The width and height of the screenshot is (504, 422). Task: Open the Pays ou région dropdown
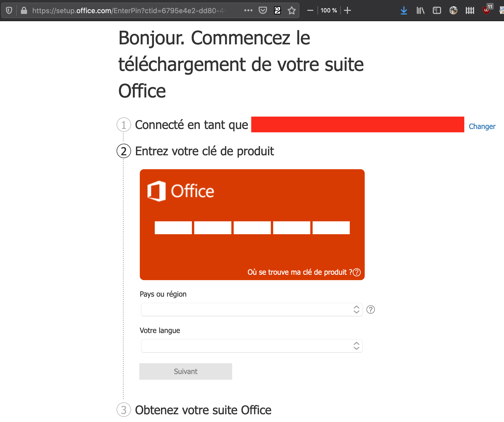(x=252, y=310)
